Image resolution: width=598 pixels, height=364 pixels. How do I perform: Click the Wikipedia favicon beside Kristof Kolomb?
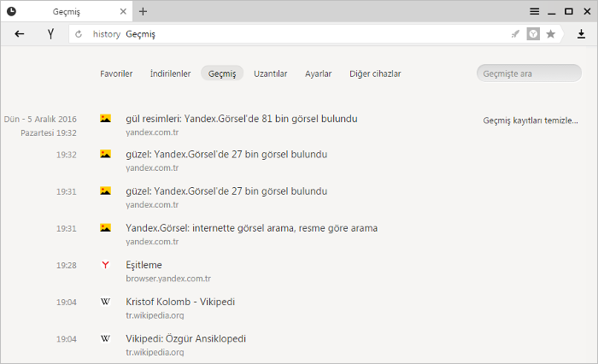[x=105, y=302]
